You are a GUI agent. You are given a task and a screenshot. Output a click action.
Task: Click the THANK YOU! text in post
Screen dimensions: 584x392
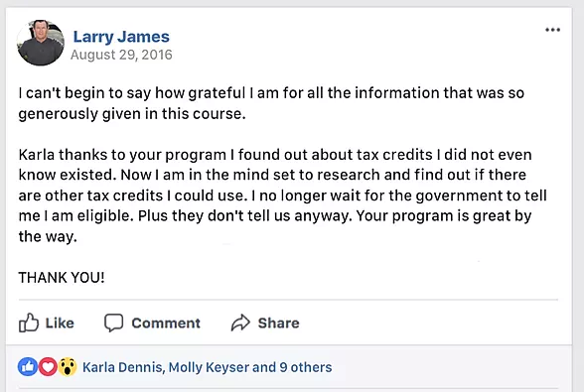point(62,278)
